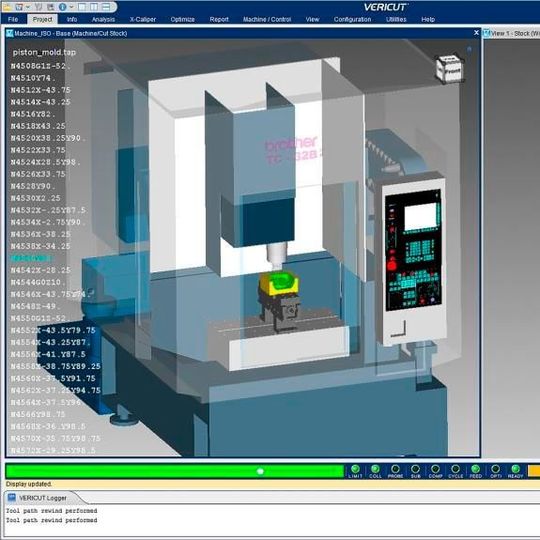Click the view orientation cube
Viewport: 540px width, 540px height.
[x=449, y=68]
